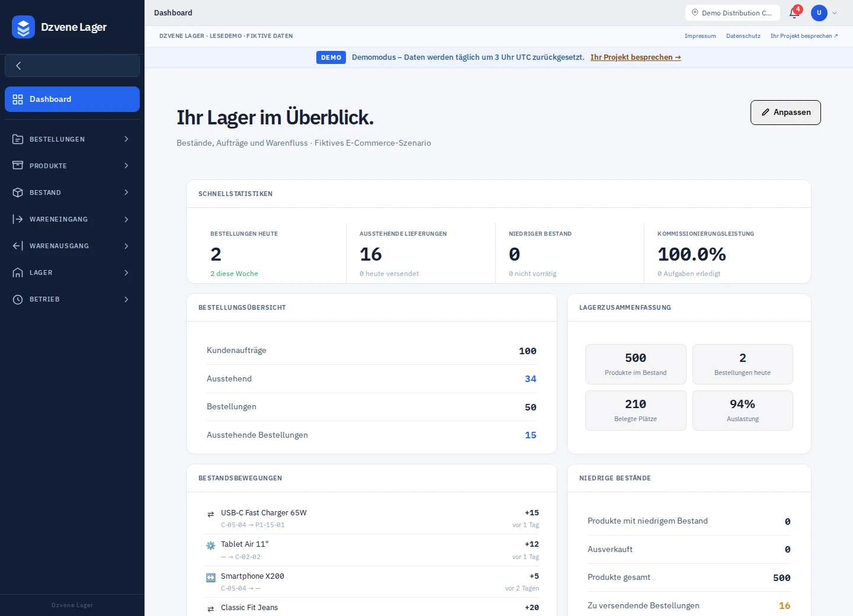Click the Anpassen button
Viewport: 853px width, 616px height.
[x=785, y=113]
